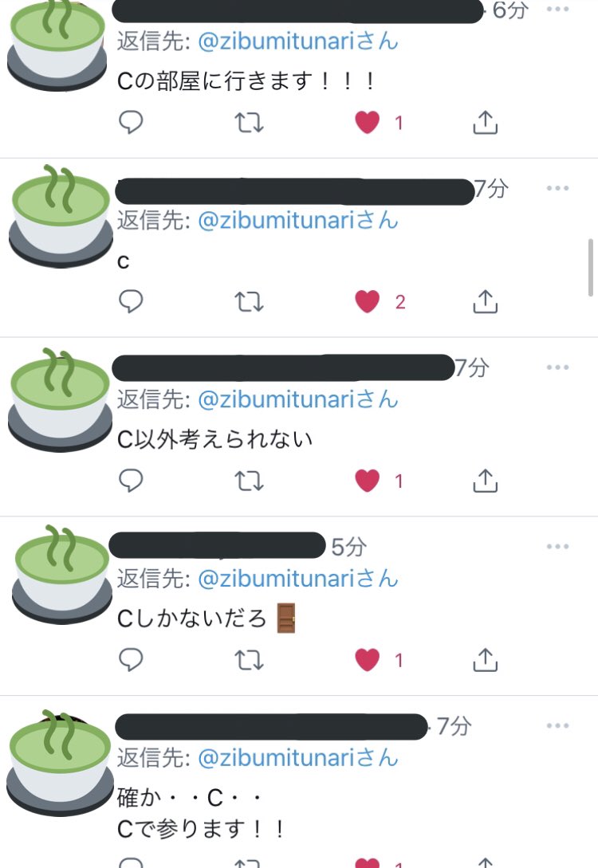598x868 pixels.
Task: Open @zibumitunari link in "Cしかないだろ" tweet
Action: pyautogui.click(x=297, y=579)
